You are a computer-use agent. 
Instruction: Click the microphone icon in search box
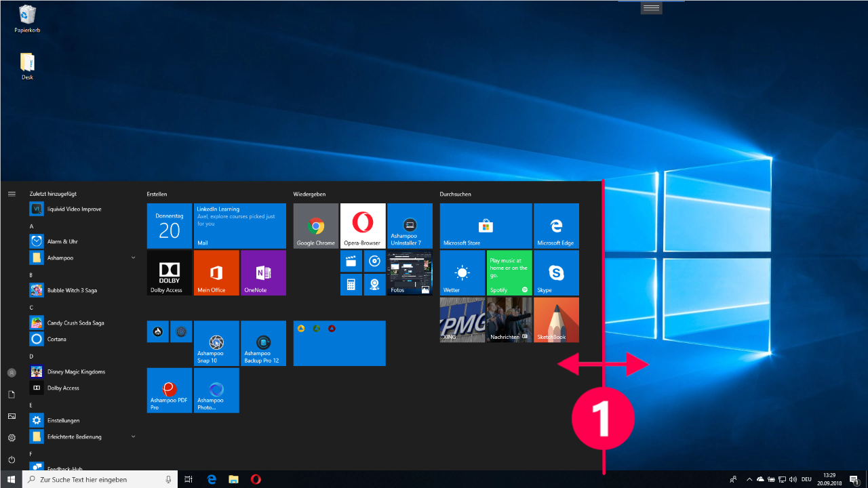click(168, 479)
